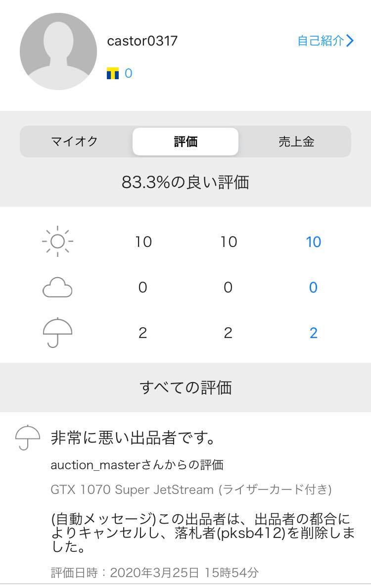This screenshot has height=588, width=371.
Task: Open the blue good ratings count 10
Action: pyautogui.click(x=313, y=242)
